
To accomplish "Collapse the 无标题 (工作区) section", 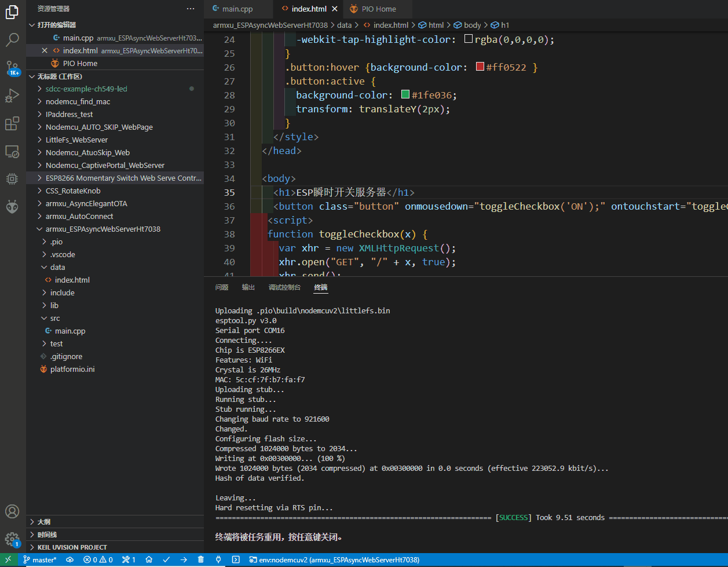I will 115,76.
